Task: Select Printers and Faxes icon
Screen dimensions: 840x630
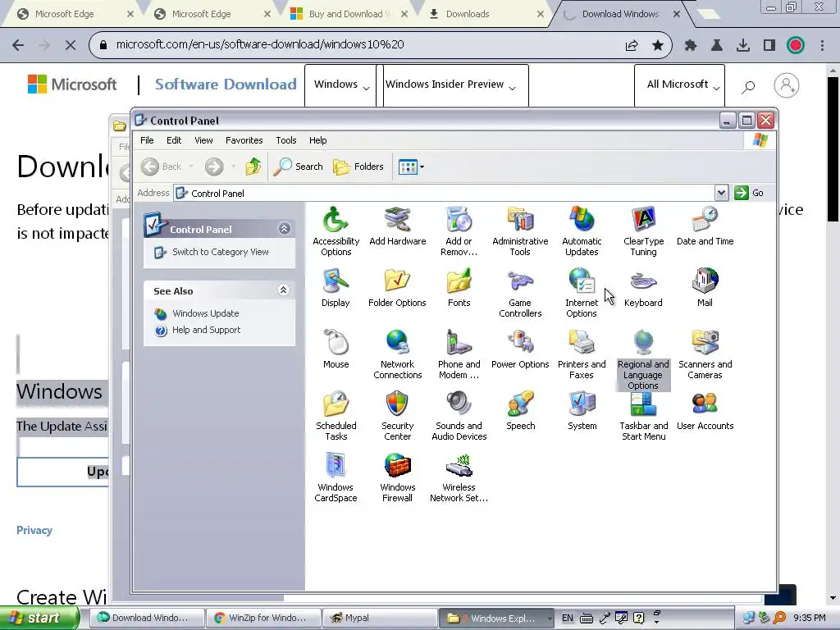Action: 582,355
